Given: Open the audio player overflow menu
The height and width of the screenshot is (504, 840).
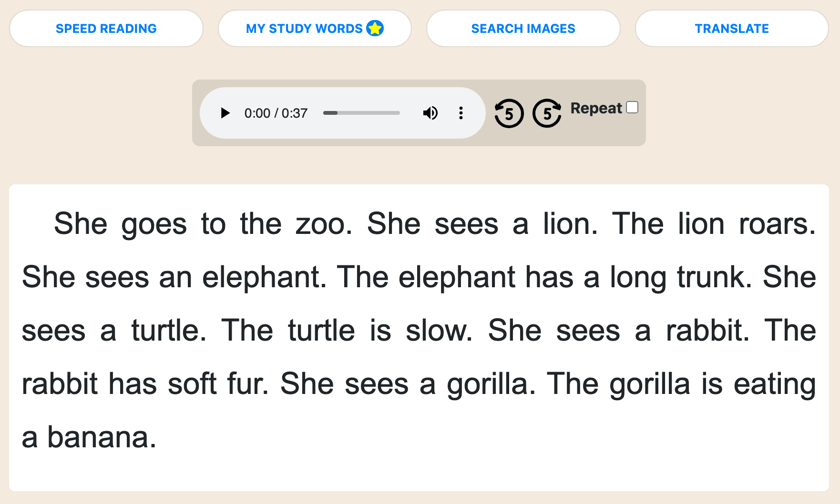Looking at the screenshot, I should (x=461, y=113).
